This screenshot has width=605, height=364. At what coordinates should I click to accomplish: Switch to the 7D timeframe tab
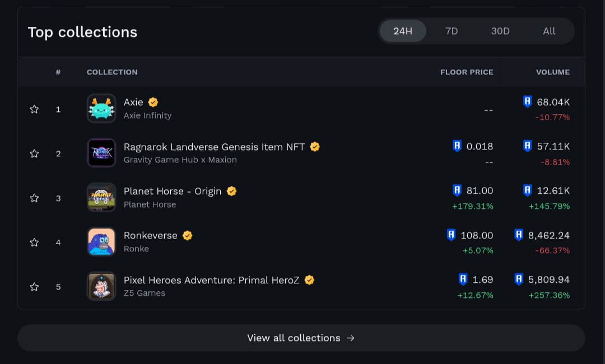coord(452,31)
